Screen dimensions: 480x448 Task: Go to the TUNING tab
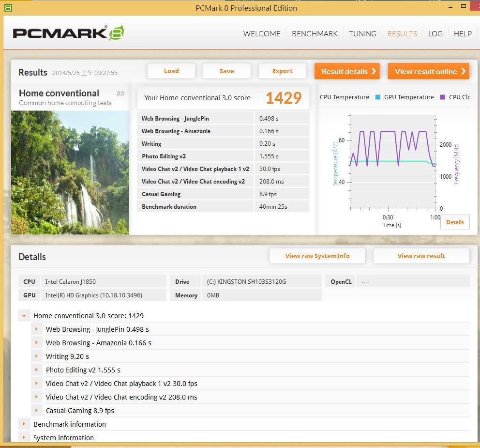[x=362, y=34]
